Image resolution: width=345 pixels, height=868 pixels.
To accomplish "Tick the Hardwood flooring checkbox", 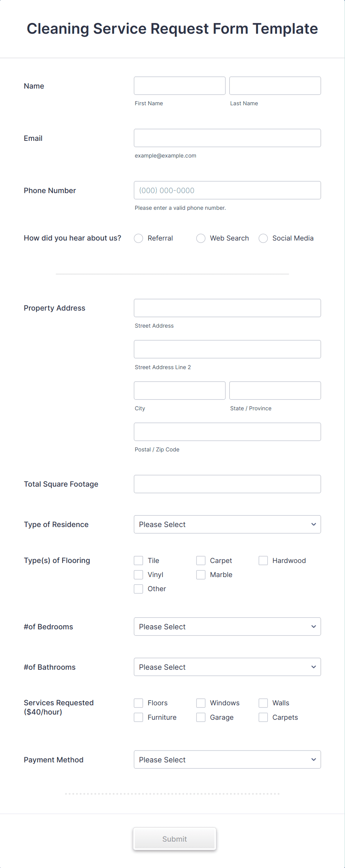I will click(263, 560).
